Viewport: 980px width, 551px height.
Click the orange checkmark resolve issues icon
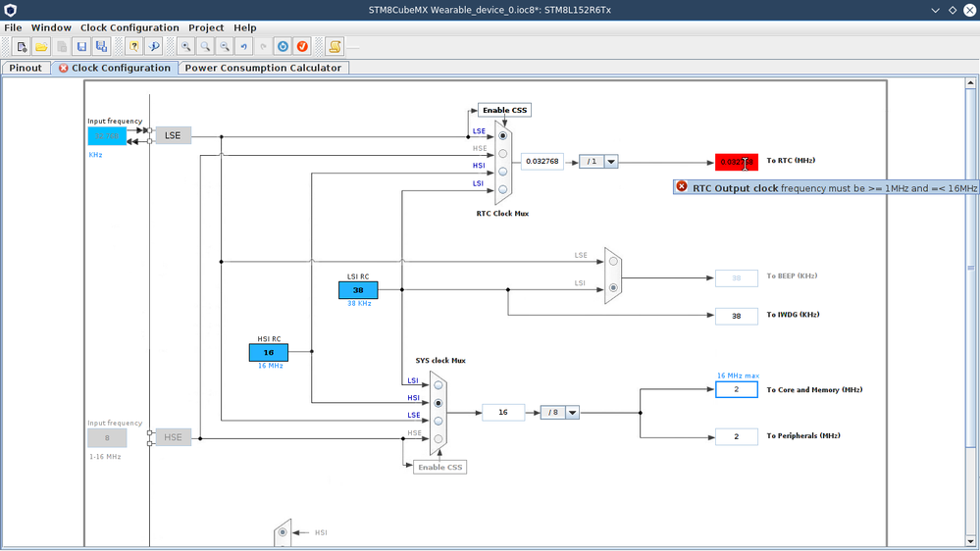click(302, 47)
